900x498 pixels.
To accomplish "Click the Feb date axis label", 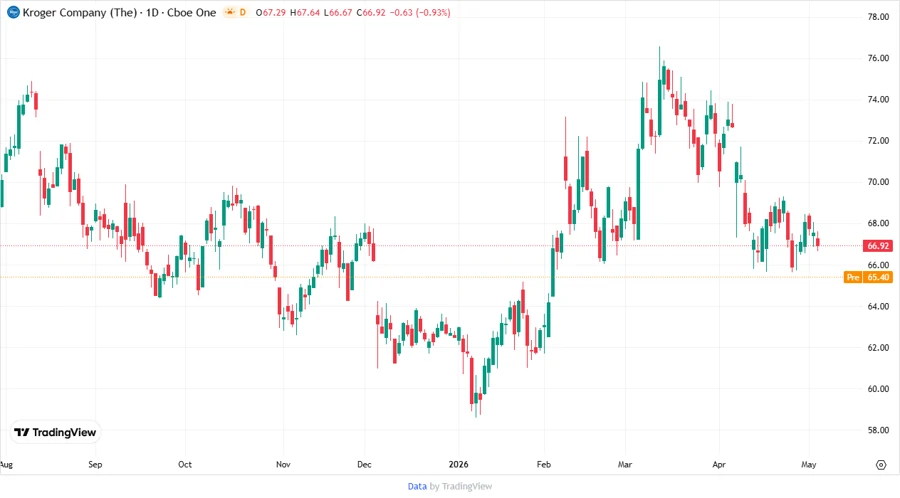I will 544,464.
